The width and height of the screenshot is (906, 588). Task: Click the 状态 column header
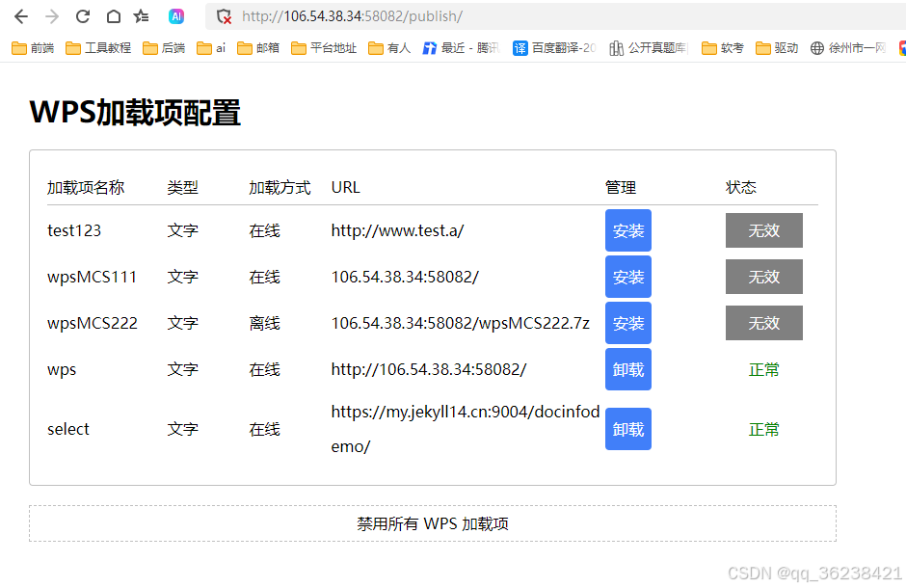tap(741, 187)
